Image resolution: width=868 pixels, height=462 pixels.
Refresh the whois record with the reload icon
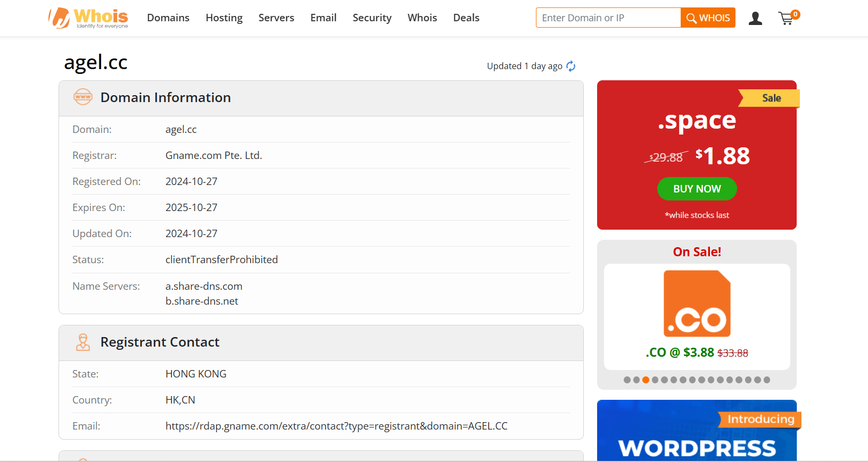click(571, 66)
